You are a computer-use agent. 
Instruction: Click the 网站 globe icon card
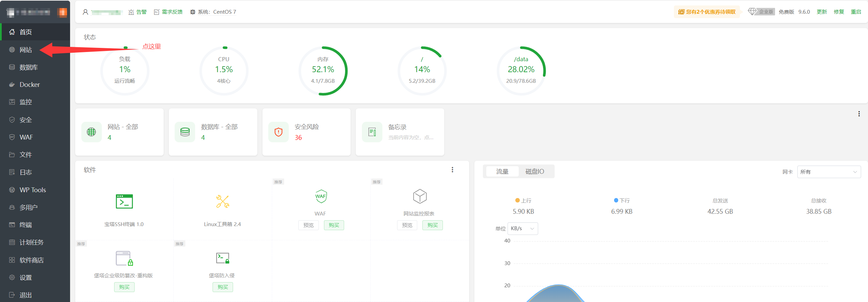(x=91, y=132)
